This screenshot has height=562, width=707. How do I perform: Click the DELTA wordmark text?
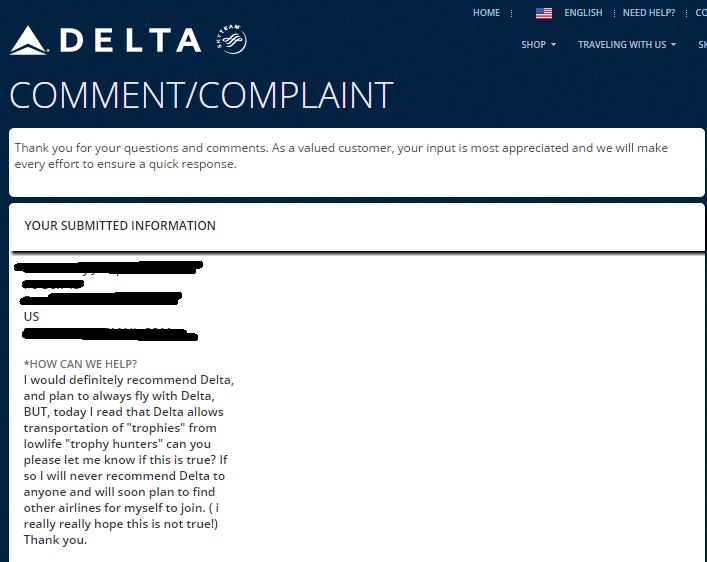[x=131, y=40]
